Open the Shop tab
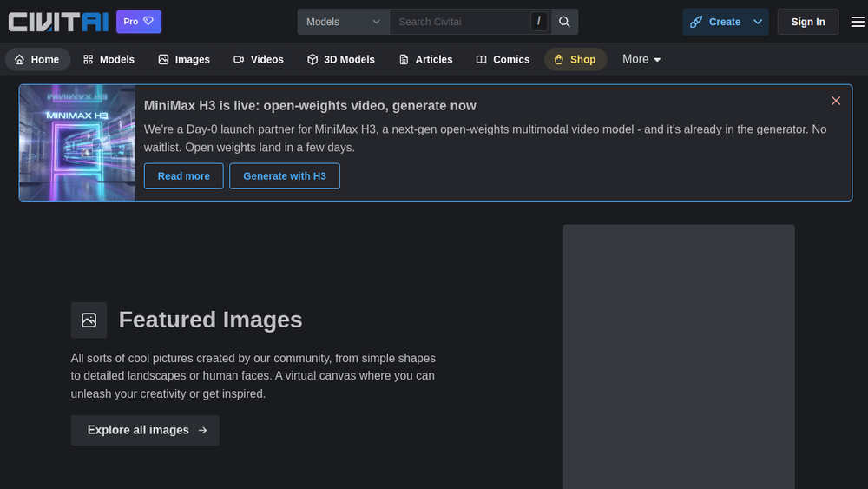This screenshot has height=489, width=868. coord(575,59)
